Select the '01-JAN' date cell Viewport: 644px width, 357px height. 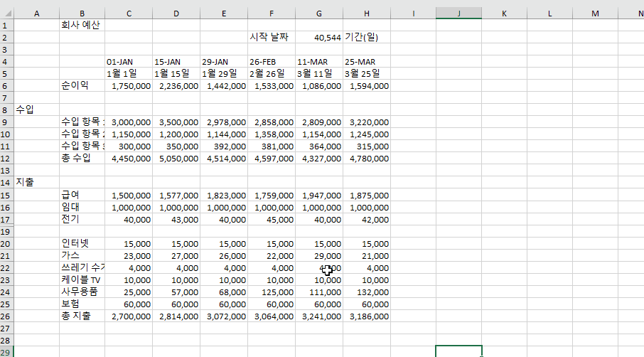point(129,62)
